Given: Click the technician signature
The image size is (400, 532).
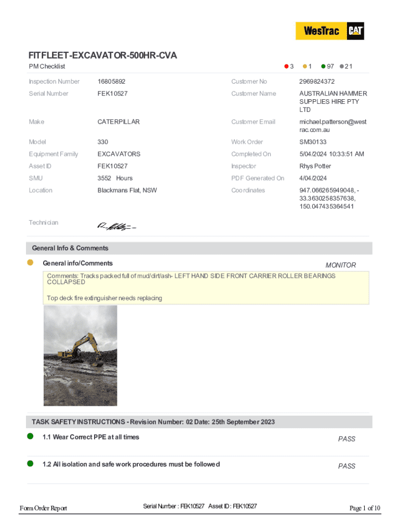Looking at the screenshot, I should (x=116, y=226).
